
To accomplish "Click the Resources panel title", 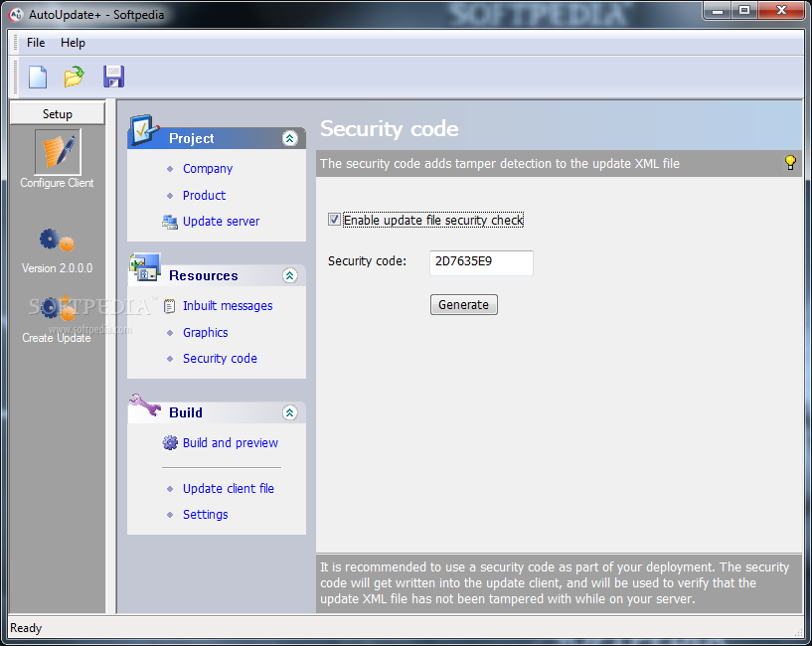I will 204,275.
